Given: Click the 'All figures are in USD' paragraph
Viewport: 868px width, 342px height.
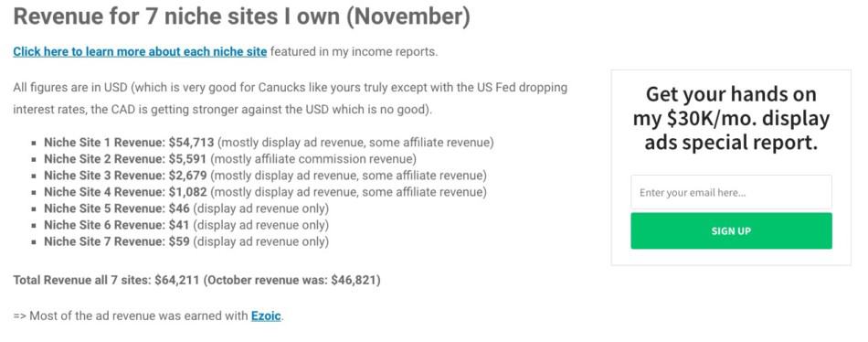Looking at the screenshot, I should coord(290,98).
